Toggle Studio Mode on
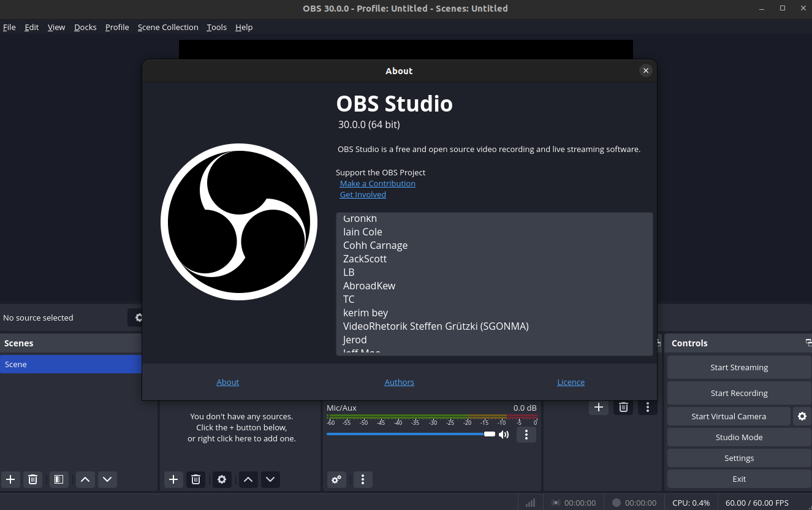This screenshot has height=510, width=812. (x=738, y=437)
